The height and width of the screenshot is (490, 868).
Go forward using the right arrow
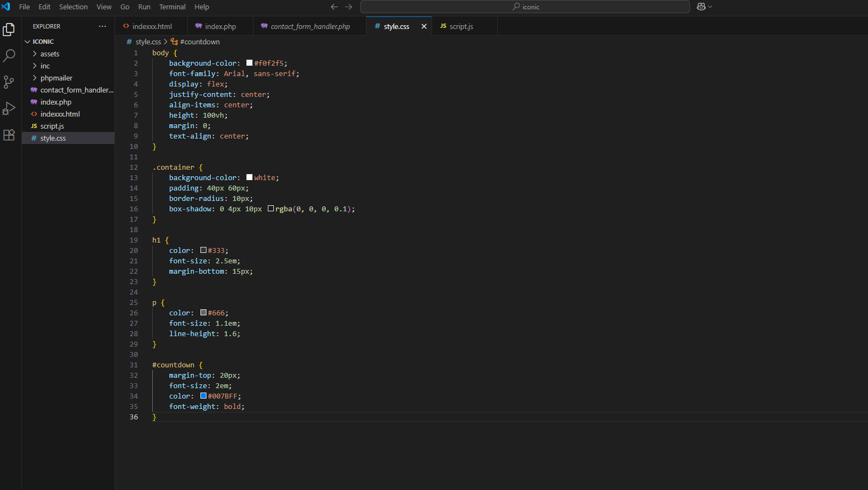349,7
